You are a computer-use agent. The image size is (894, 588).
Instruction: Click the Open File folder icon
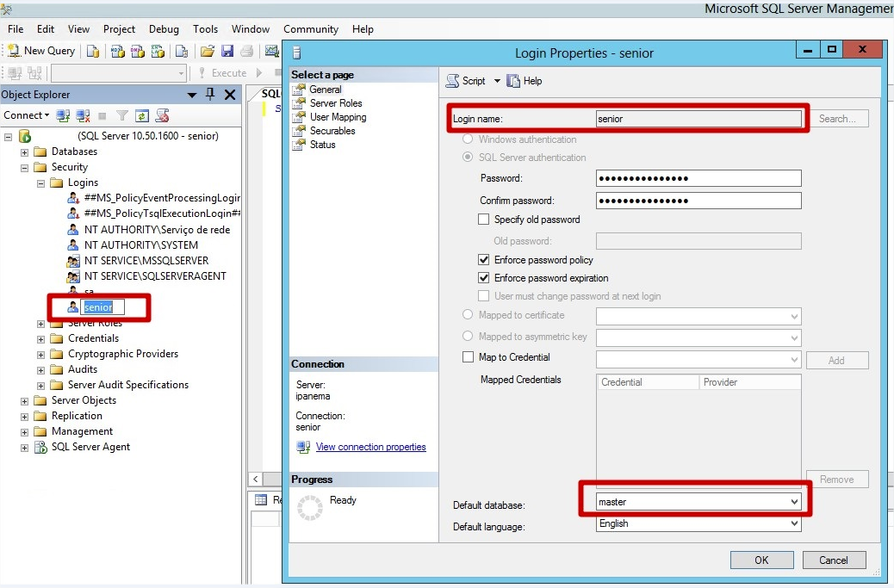tap(207, 51)
